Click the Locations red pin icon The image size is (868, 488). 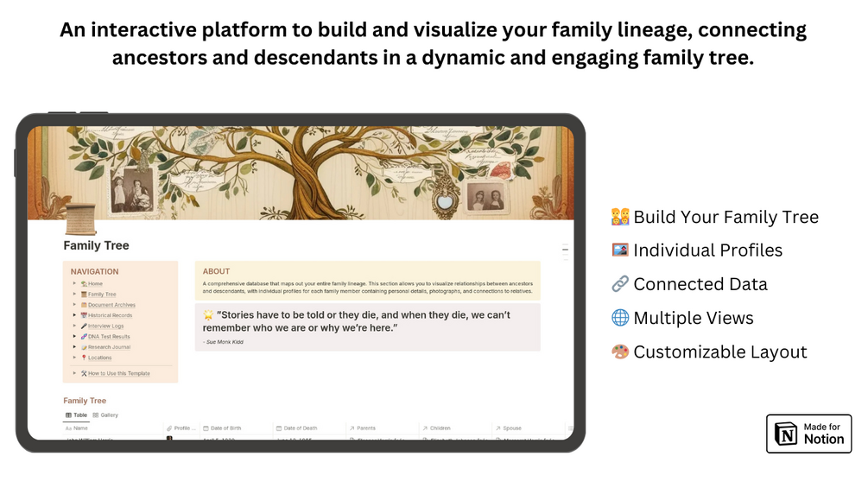click(84, 358)
